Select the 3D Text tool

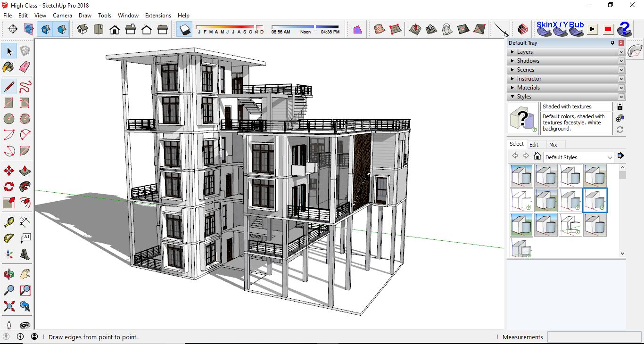tap(25, 254)
